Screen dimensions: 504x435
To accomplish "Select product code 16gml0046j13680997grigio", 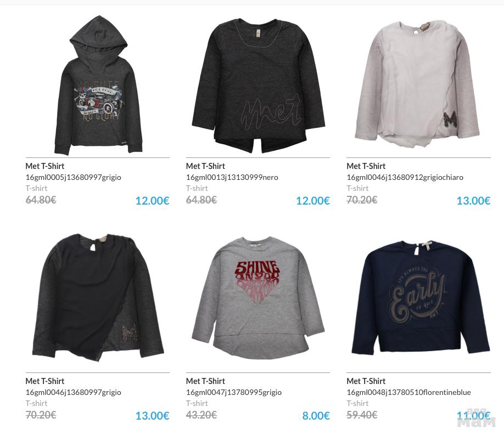I will point(73,392).
